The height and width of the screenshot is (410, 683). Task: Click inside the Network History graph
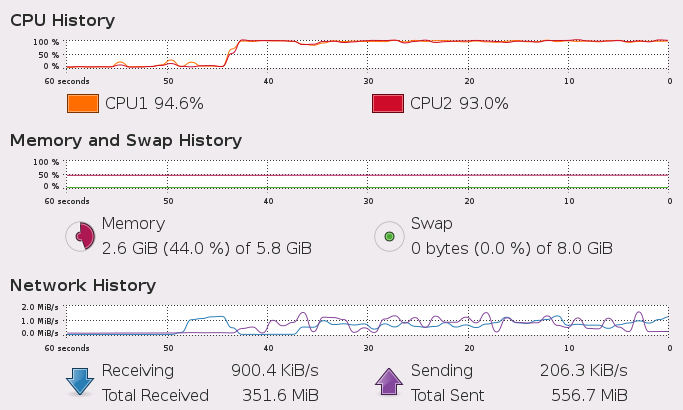click(366, 320)
